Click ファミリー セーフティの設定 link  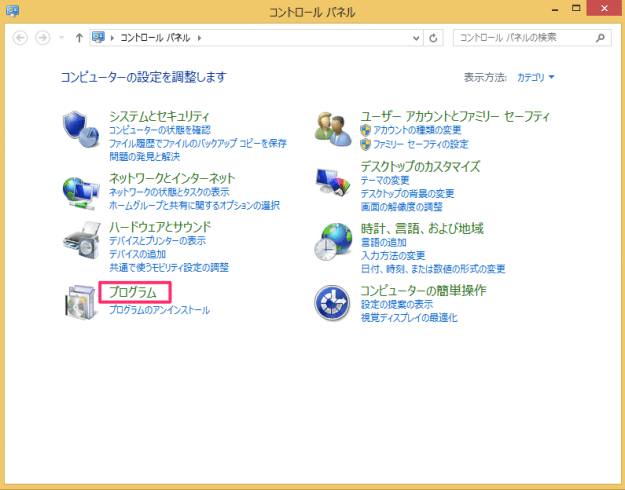coord(421,144)
